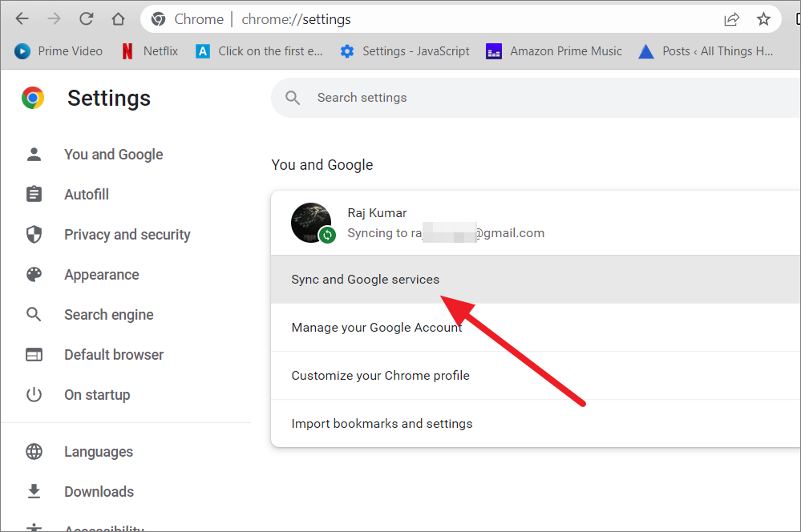The height and width of the screenshot is (532, 801).
Task: Click the magnifier icon beside Search engine
Action: [x=34, y=315]
